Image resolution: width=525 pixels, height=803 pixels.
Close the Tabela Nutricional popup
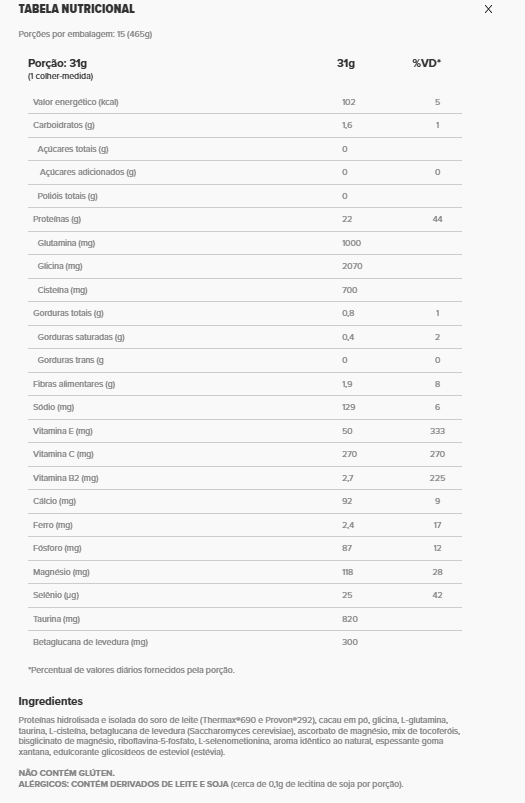coord(488,9)
